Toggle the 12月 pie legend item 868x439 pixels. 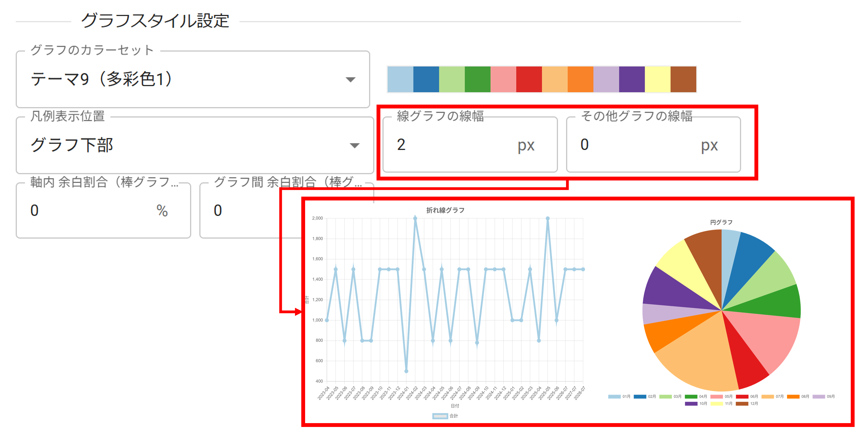747,404
